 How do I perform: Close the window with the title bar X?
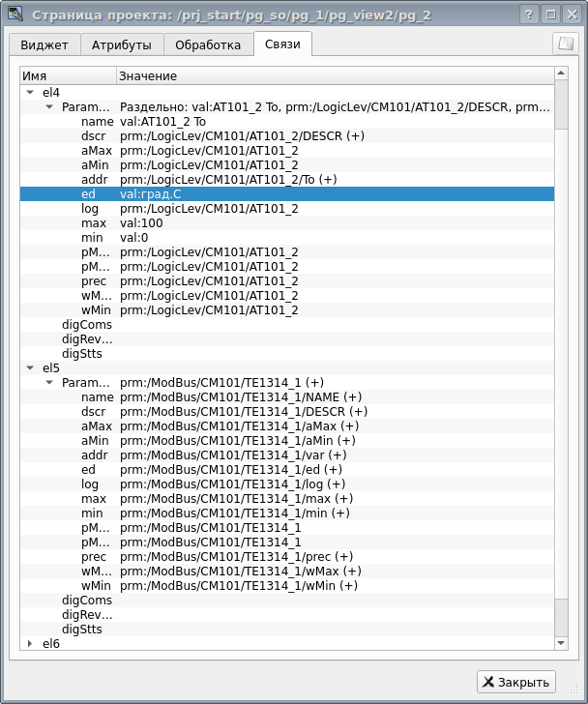(x=571, y=15)
